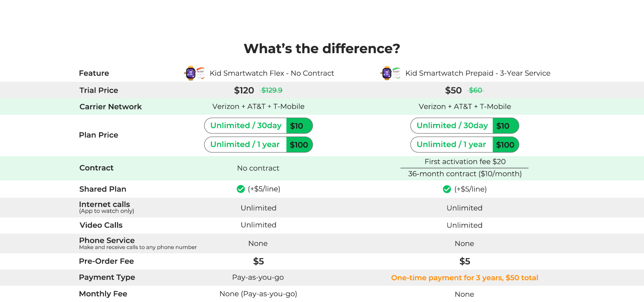The image size is (644, 302).
Task: Click the green checkmark in the Flex Shared Plan row
Action: [x=241, y=189]
